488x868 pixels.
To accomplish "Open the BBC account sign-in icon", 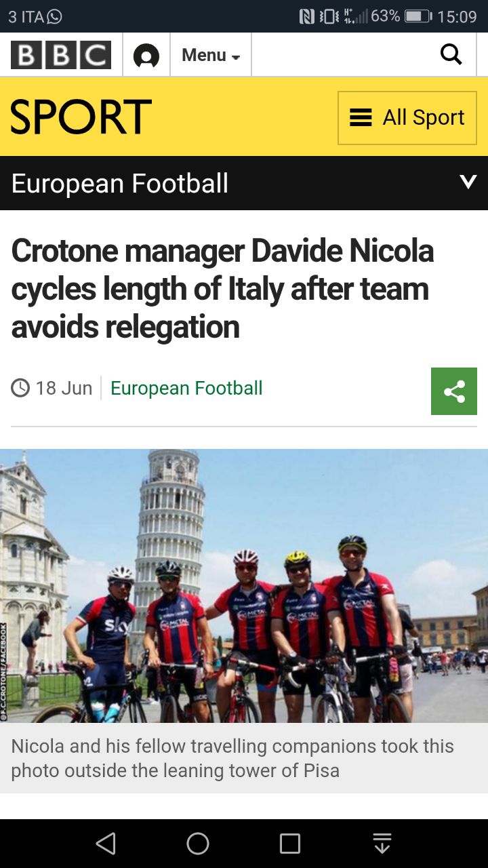I will click(x=146, y=55).
